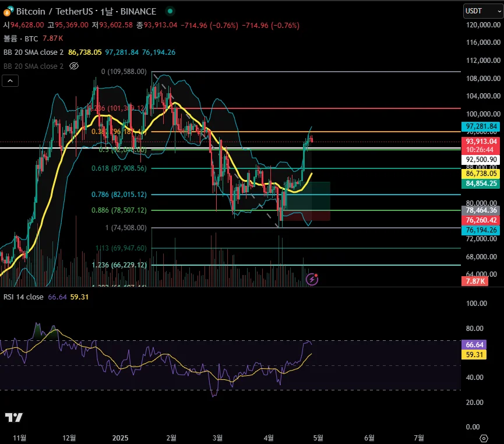Click the gray 78,464.36 price label

(x=481, y=210)
